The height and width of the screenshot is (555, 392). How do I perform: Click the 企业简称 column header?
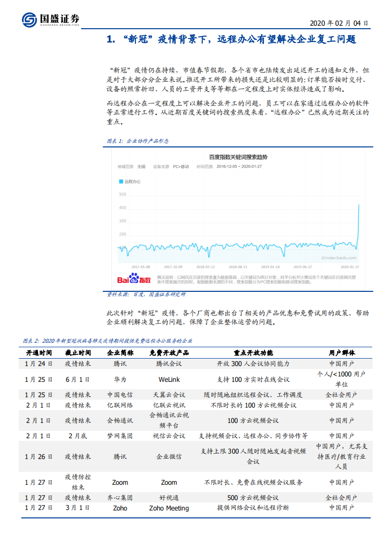click(120, 353)
